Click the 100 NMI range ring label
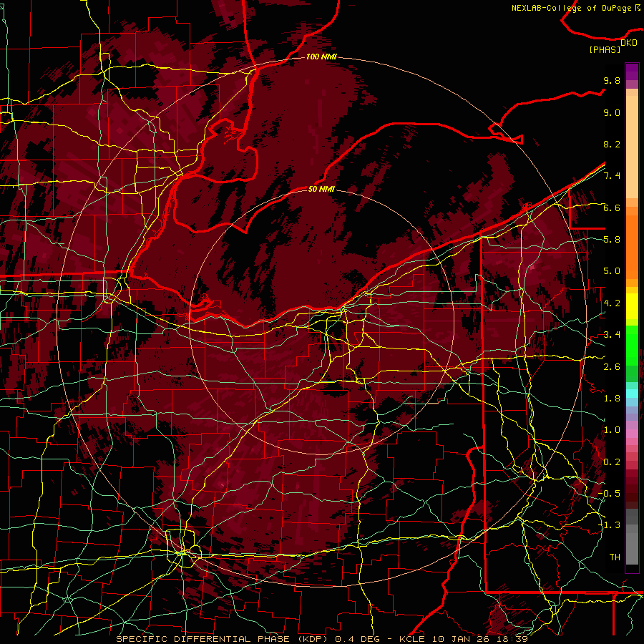Viewport: 644px width, 644px height. [x=321, y=57]
